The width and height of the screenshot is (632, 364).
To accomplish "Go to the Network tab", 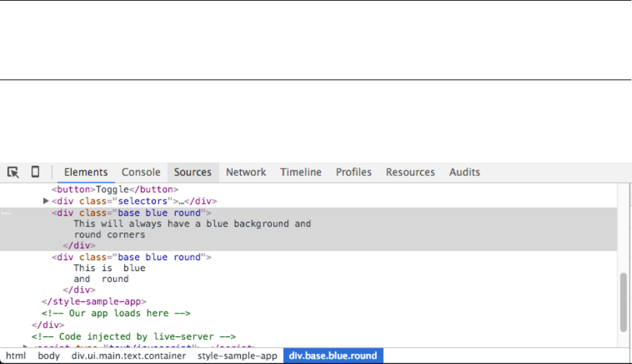I will pos(246,173).
